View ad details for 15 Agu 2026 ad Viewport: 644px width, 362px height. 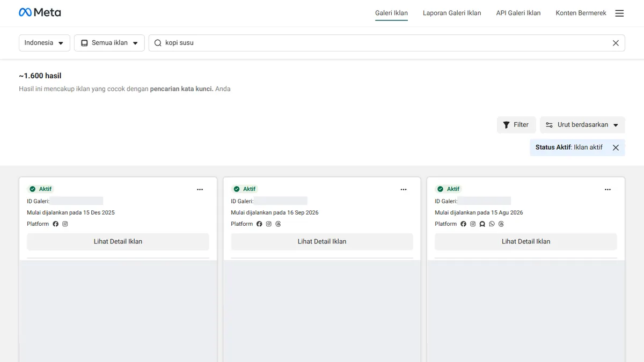click(526, 241)
